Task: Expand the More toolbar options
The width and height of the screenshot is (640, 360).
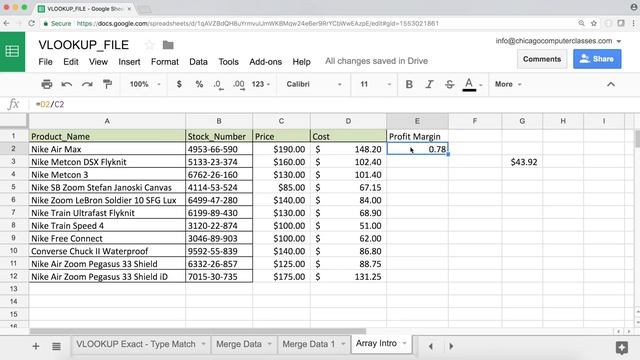Action: (x=508, y=84)
